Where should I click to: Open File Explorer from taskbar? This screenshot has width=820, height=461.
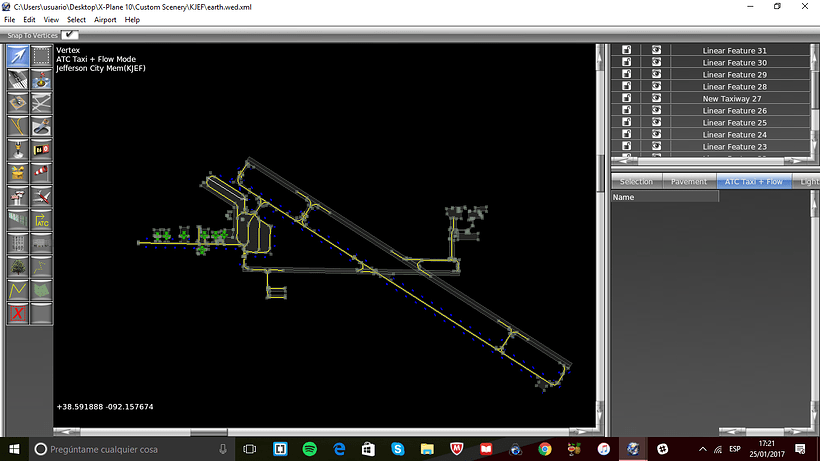tap(427, 449)
